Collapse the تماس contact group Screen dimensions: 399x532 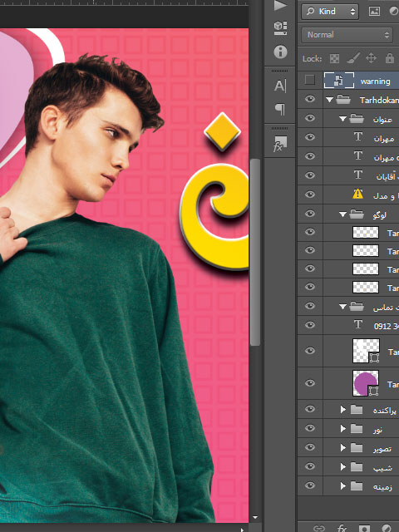[342, 307]
